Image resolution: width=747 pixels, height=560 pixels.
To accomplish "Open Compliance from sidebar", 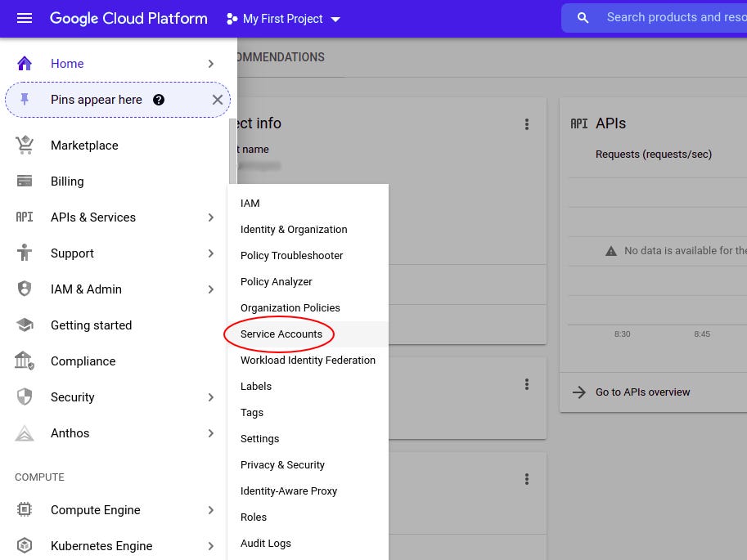I will [83, 361].
